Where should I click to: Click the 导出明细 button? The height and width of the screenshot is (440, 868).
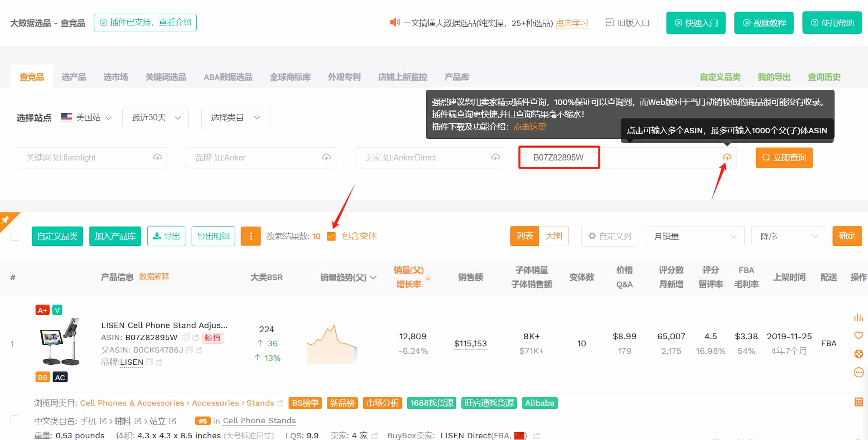click(213, 236)
